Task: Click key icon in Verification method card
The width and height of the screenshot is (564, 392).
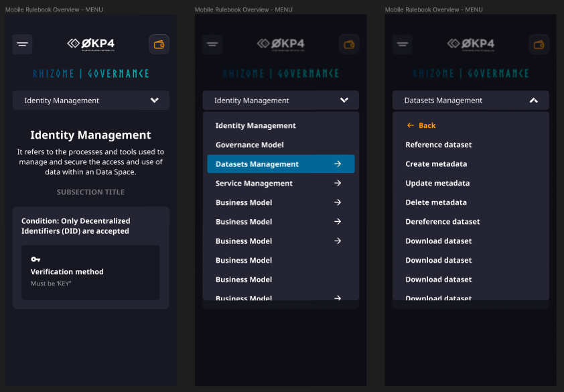Action: pos(36,259)
